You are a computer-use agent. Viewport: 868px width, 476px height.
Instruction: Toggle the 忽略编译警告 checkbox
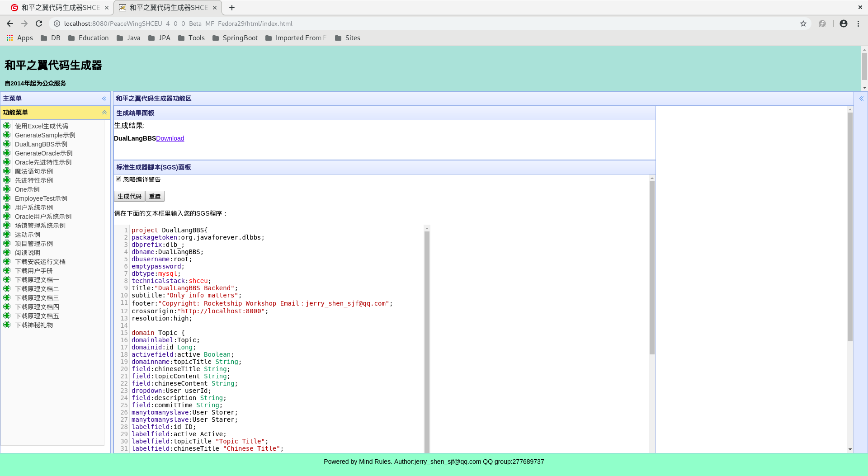(118, 179)
